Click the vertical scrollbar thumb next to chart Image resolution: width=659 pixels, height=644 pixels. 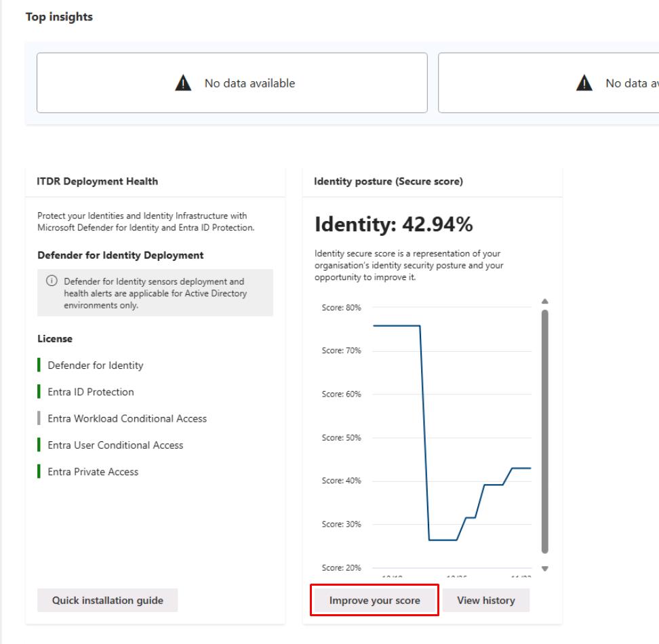(544, 431)
